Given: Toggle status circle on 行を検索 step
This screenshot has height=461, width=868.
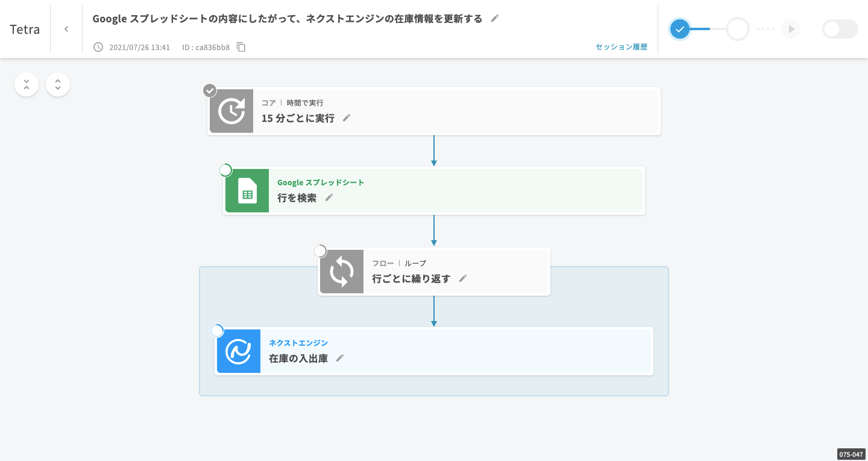Looking at the screenshot, I should coord(225,170).
